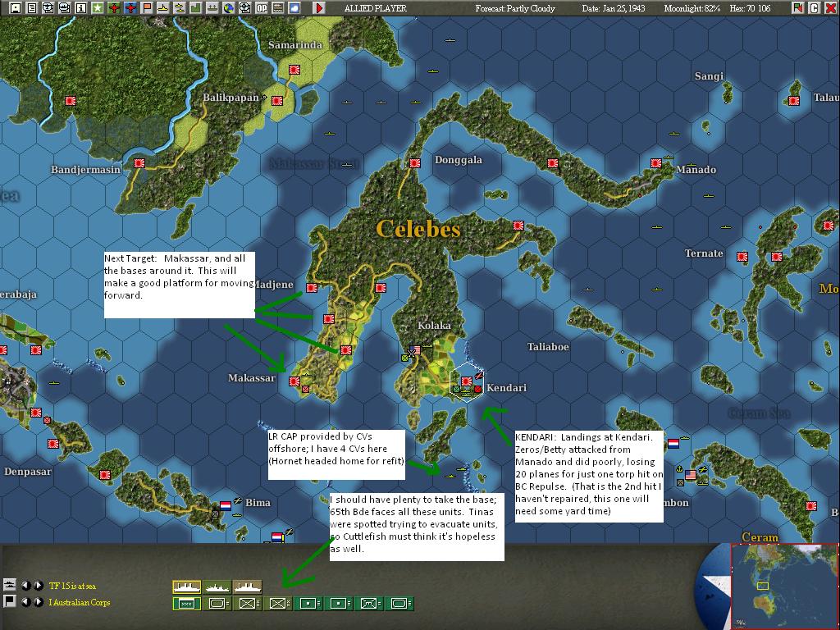840x630 pixels.
Task: Click the green and red flags icon
Action: tap(798, 7)
